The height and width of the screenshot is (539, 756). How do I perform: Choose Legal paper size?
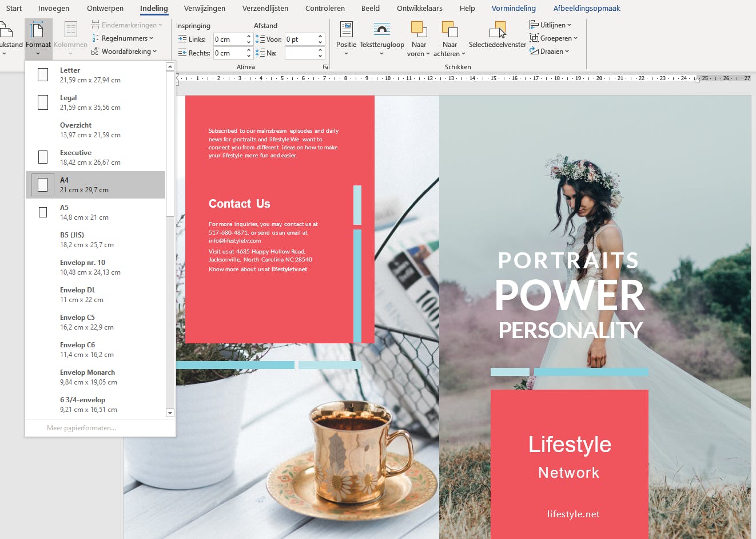pyautogui.click(x=96, y=102)
